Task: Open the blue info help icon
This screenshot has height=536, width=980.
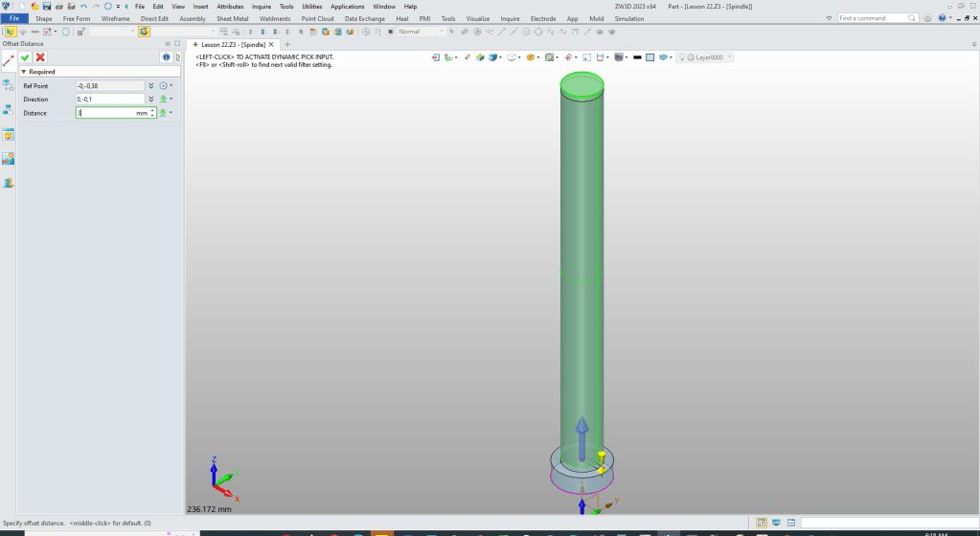Action: (x=166, y=57)
